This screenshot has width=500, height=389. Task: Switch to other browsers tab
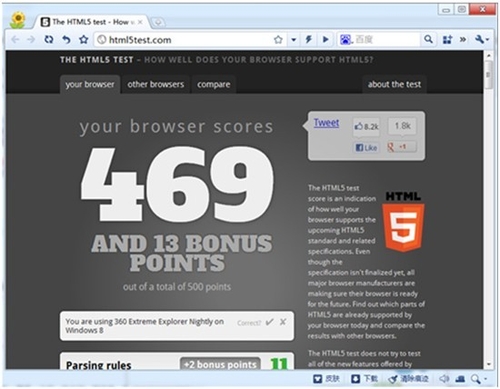point(155,84)
